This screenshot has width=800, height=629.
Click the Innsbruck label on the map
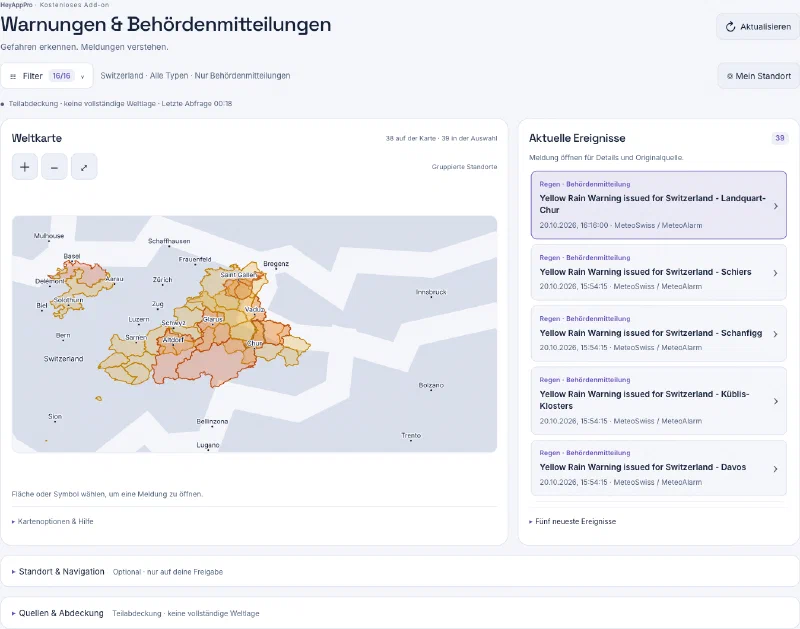[x=431, y=292]
